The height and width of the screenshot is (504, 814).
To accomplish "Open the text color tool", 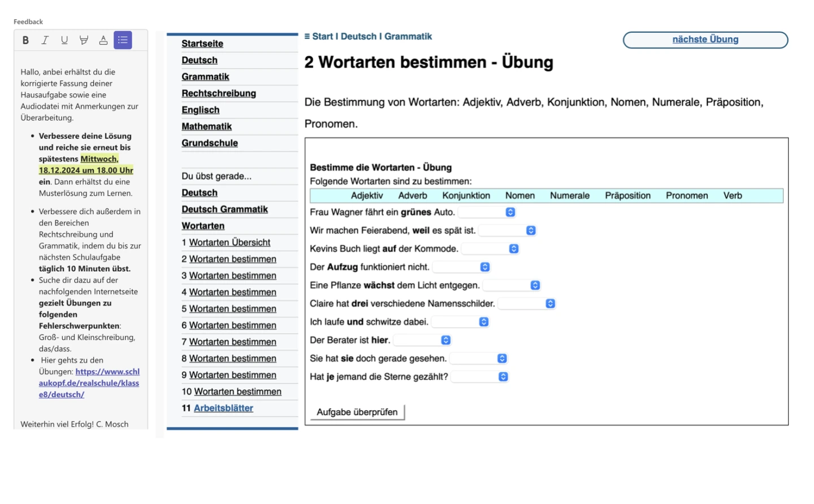I will [x=103, y=40].
